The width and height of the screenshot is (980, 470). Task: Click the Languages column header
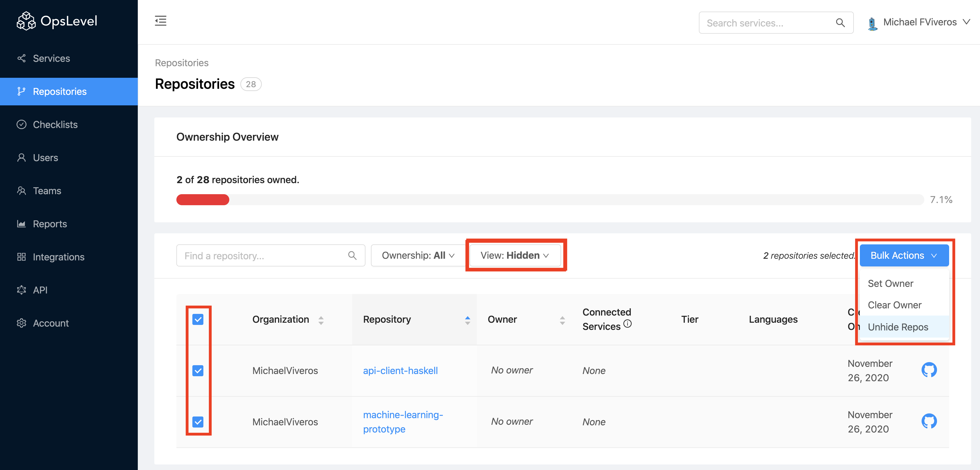(x=773, y=319)
